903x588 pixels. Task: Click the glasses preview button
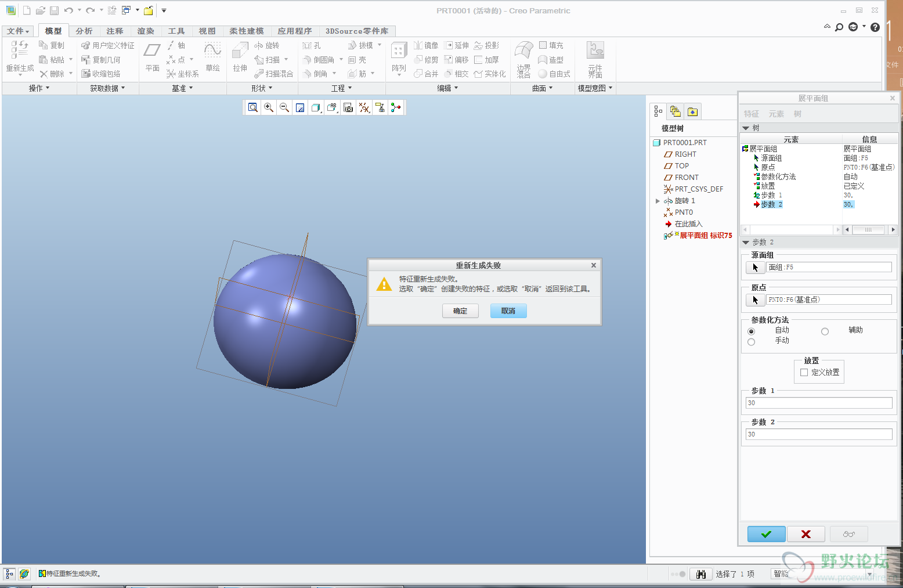(849, 534)
